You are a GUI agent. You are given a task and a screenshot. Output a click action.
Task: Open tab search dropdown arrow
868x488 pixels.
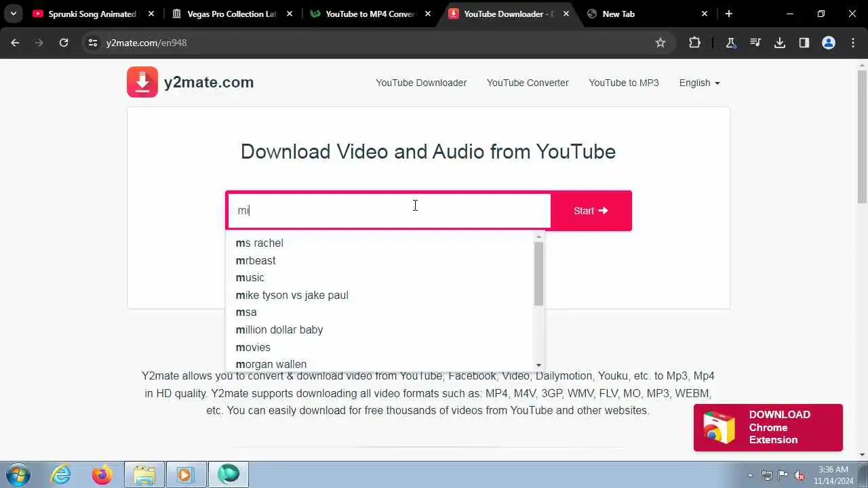click(13, 14)
